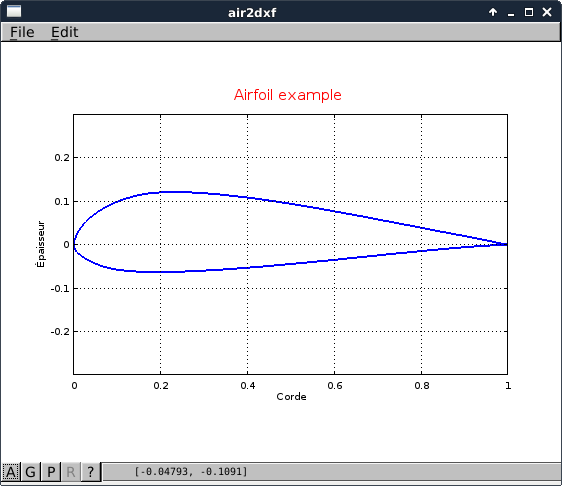The height and width of the screenshot is (486, 562).
Task: Minimize the air2dxf window
Action: coord(511,14)
